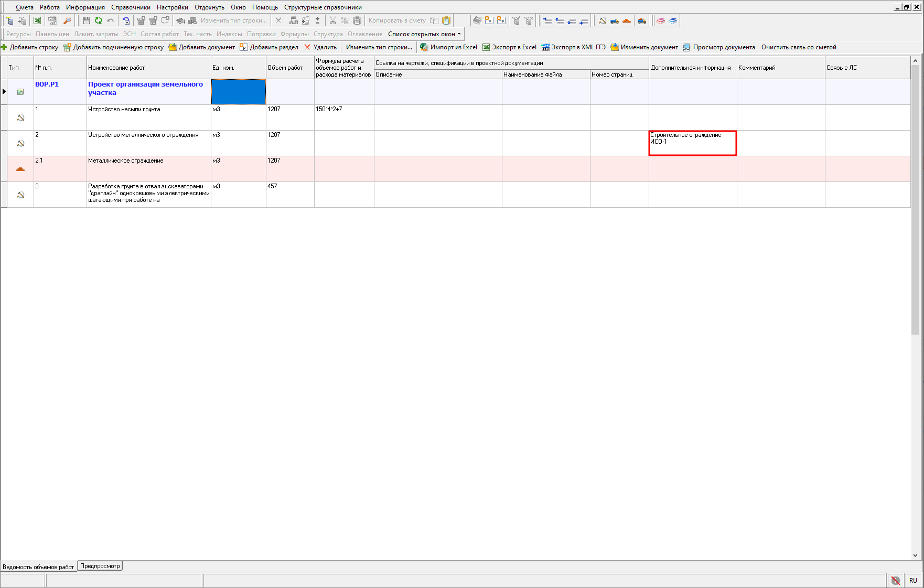Select row marker arrow beside ВОР.Р1 section
This screenshot has width=924, height=588.
[x=4, y=92]
